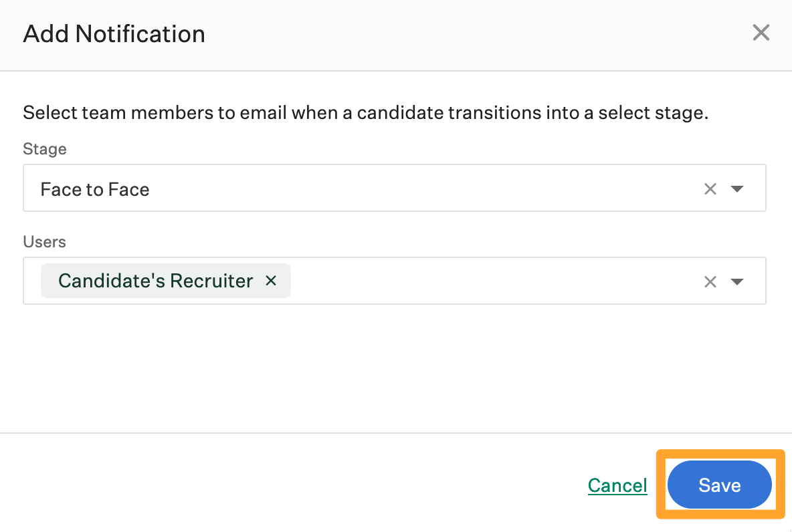Cancel adding the notification

click(x=617, y=485)
